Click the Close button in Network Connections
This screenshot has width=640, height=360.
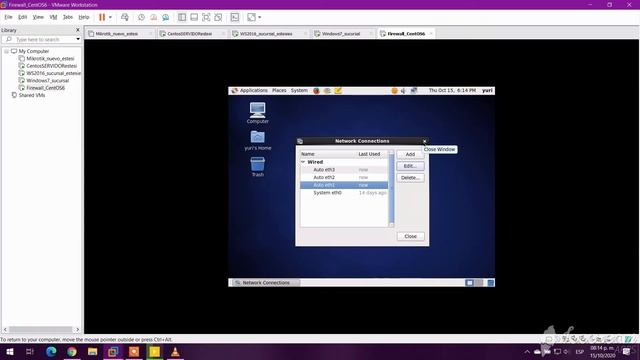410,236
